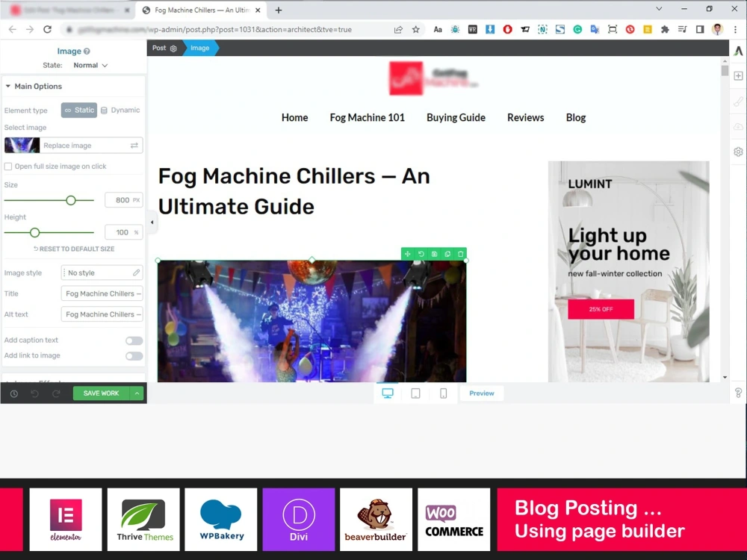Image resolution: width=747 pixels, height=560 pixels.
Task: Toggle Add link to image switch
Action: [134, 356]
